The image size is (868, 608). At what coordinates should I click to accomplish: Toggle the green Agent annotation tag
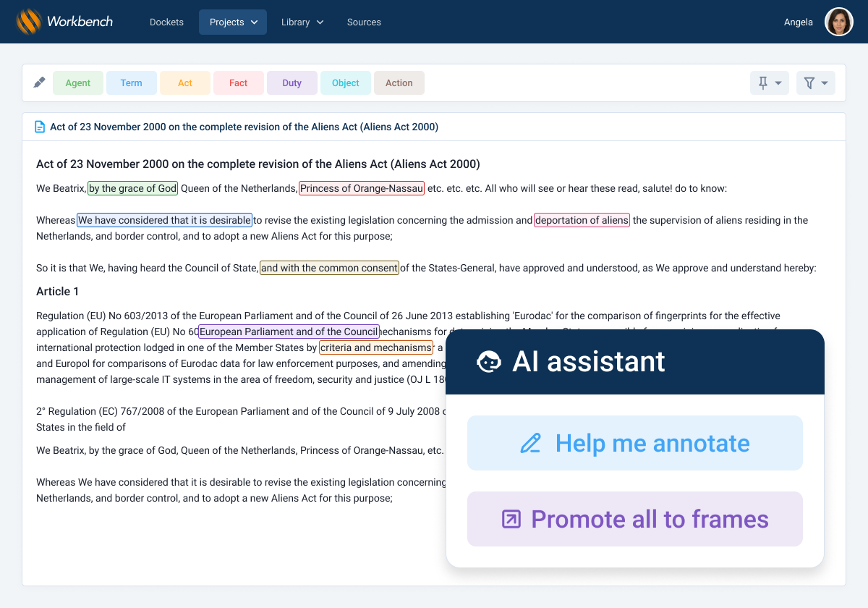[x=78, y=83]
